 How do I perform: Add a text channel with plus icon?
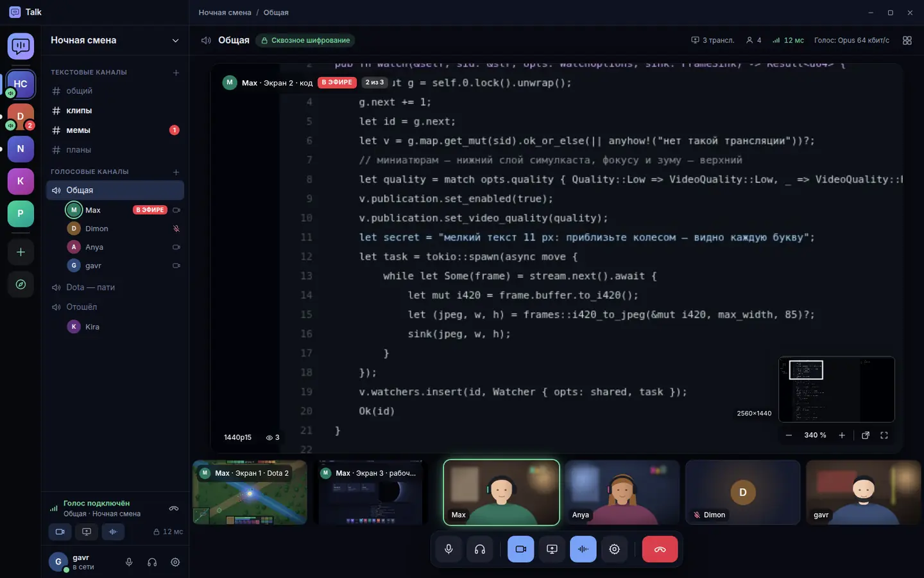point(176,73)
